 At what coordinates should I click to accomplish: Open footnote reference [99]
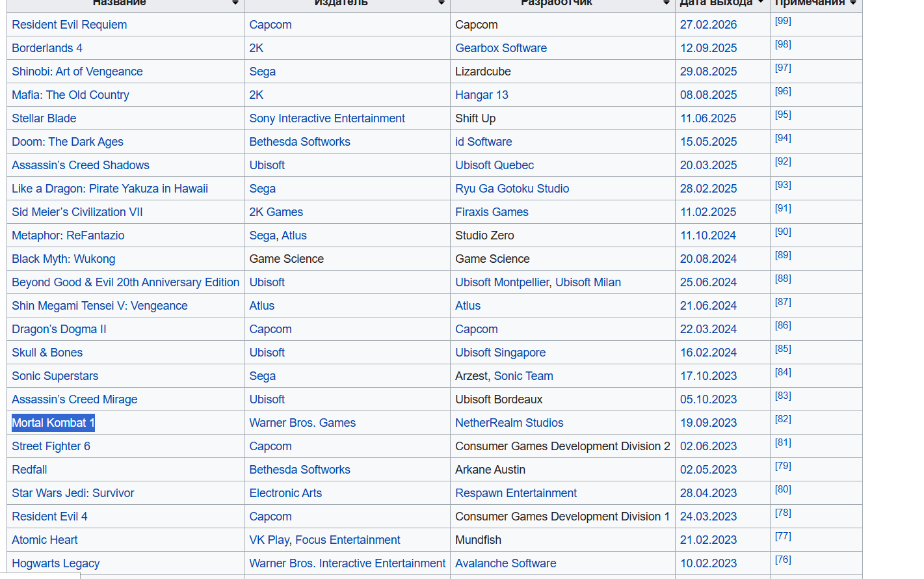[783, 21]
